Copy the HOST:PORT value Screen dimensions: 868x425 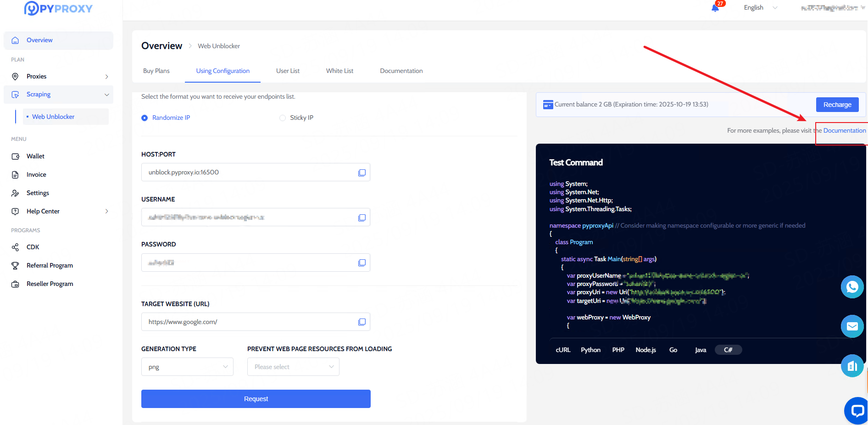click(x=362, y=173)
